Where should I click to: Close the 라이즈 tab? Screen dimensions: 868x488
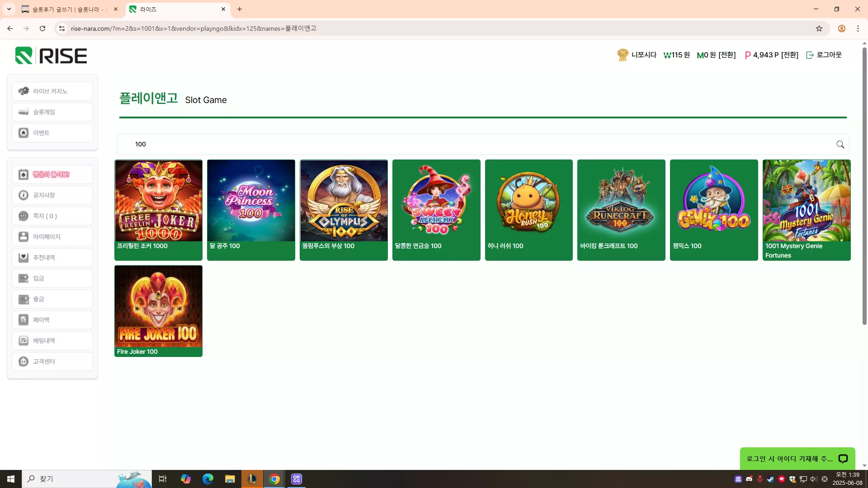(x=223, y=9)
